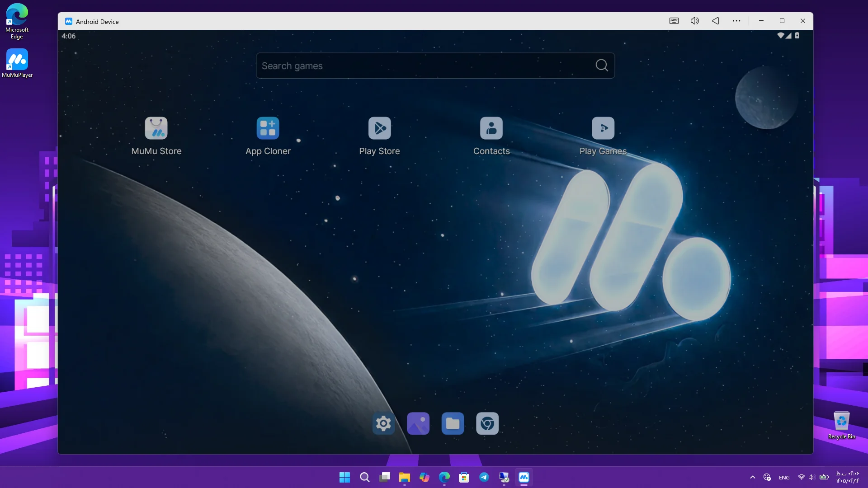Select the Recycle Bin desktop icon
This screenshot has width=868, height=488.
pos(841,425)
